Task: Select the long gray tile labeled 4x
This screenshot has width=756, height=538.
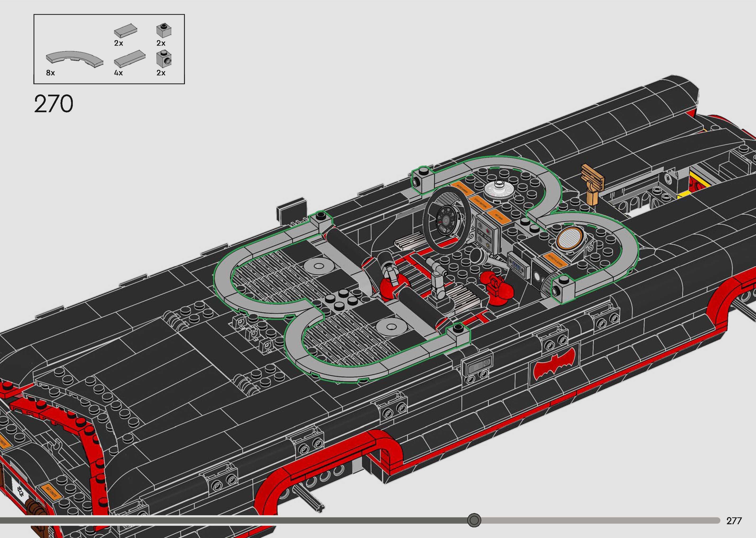Action: (x=129, y=59)
